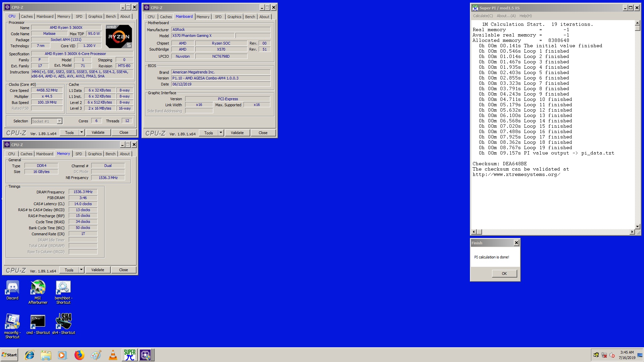Click the Ryzen 5 logo in CPU-Z
This screenshot has width=644, height=362.
coord(119,36)
